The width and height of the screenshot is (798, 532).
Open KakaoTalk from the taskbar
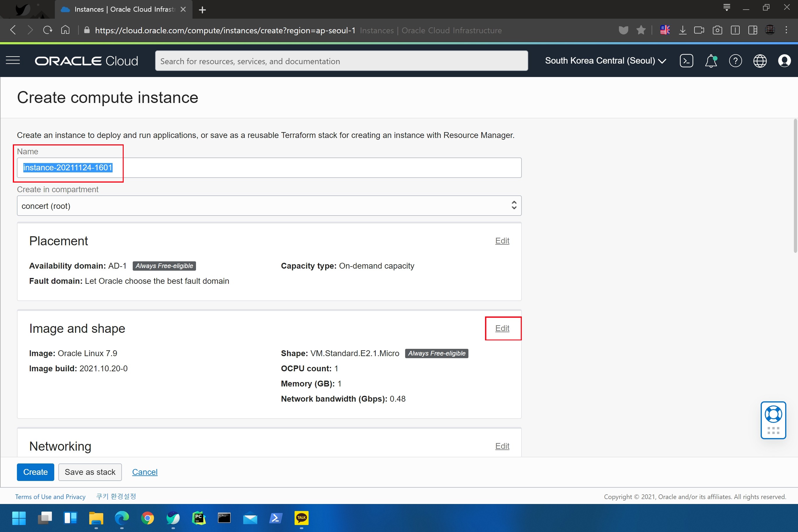point(301,518)
